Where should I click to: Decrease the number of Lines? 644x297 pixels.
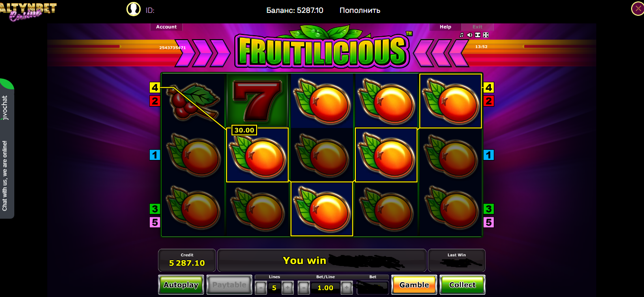pyautogui.click(x=260, y=287)
